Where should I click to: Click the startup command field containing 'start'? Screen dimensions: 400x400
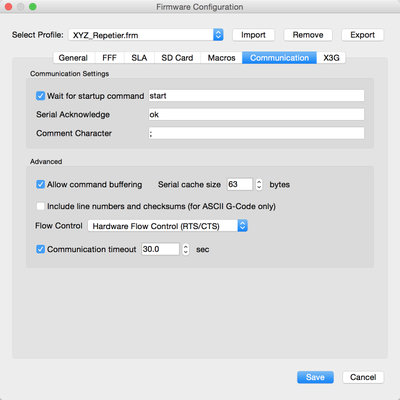(256, 96)
